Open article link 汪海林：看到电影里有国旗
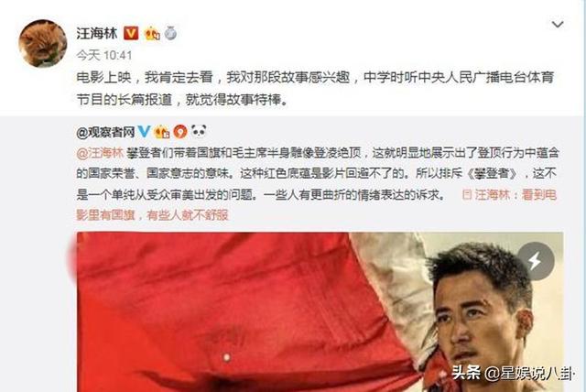The height and width of the screenshot is (392, 586). tap(317, 205)
